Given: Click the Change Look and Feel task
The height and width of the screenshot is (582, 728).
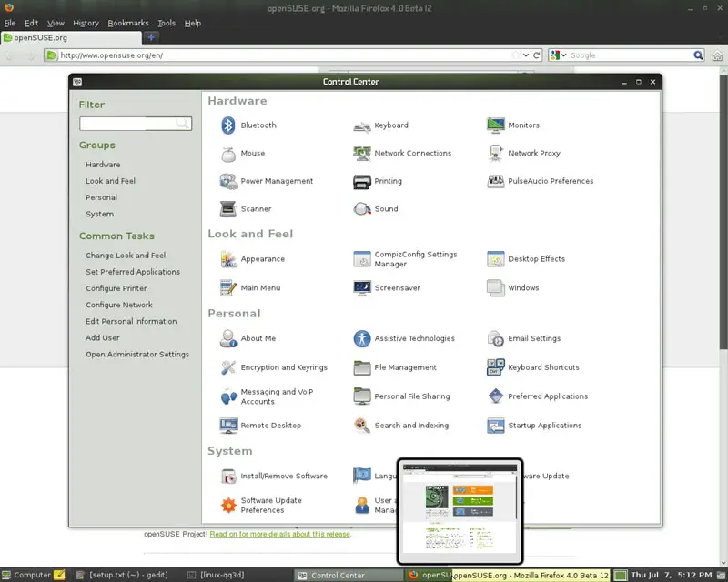Looking at the screenshot, I should click(x=126, y=256).
